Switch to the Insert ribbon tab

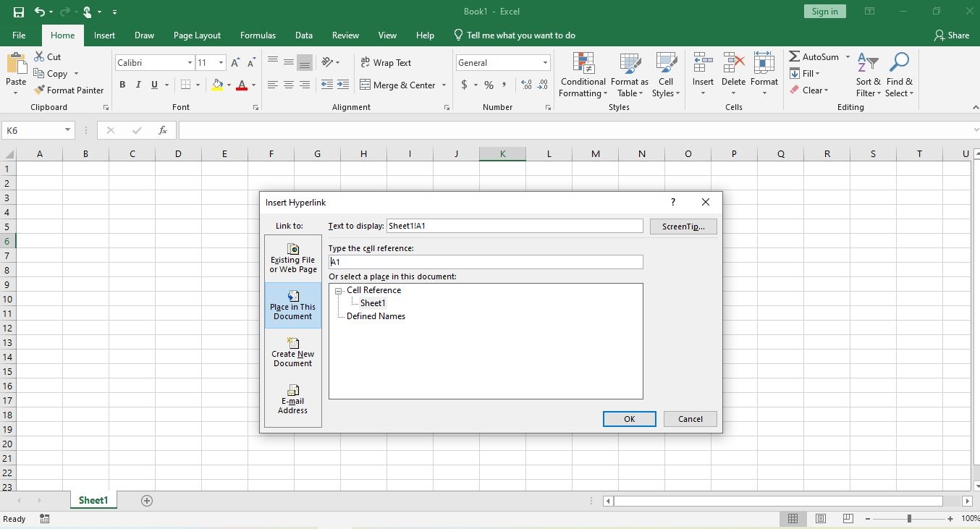coord(104,35)
